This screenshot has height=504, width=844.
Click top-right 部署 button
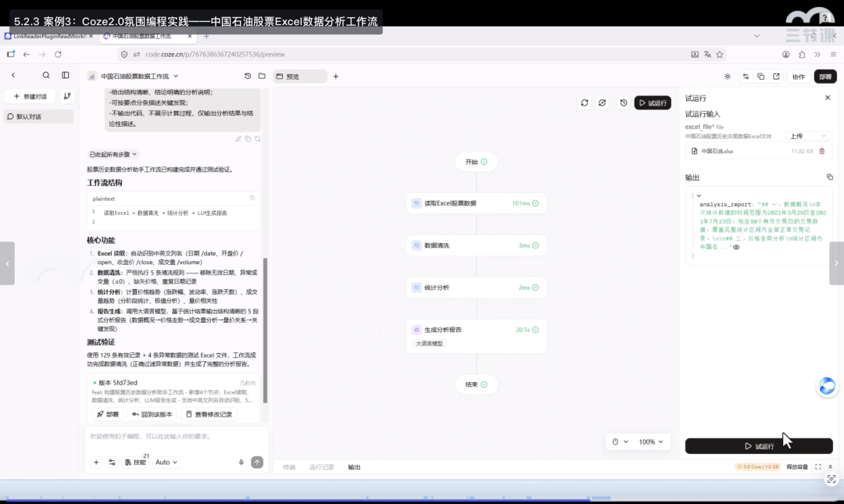click(825, 77)
